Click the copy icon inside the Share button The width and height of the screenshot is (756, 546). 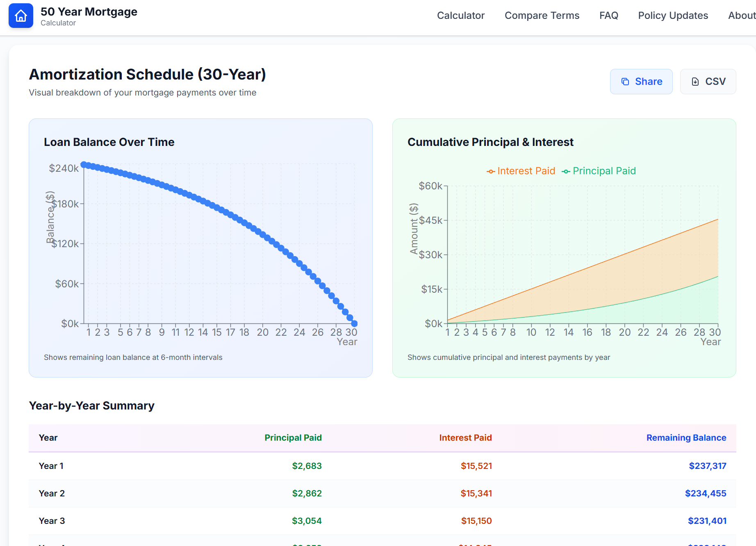625,82
